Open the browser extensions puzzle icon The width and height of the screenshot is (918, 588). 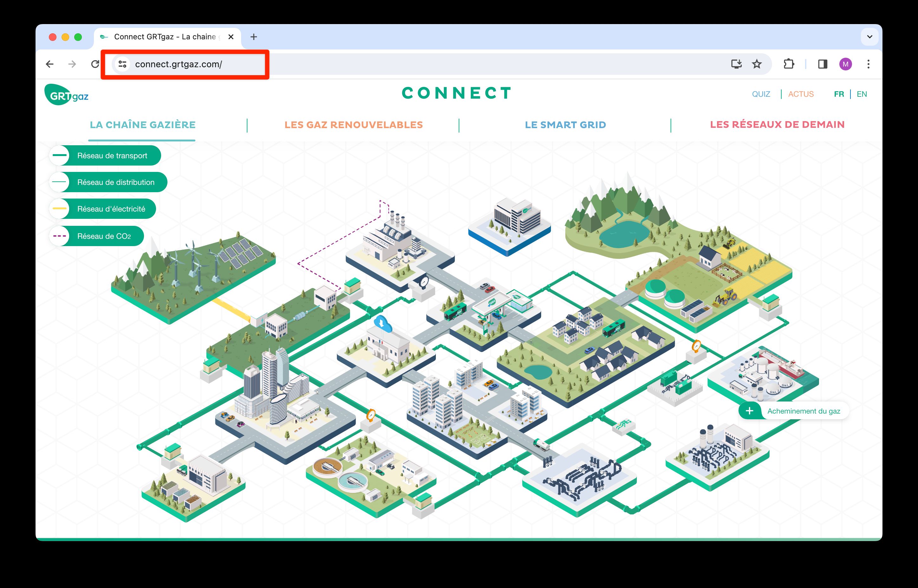[789, 64]
